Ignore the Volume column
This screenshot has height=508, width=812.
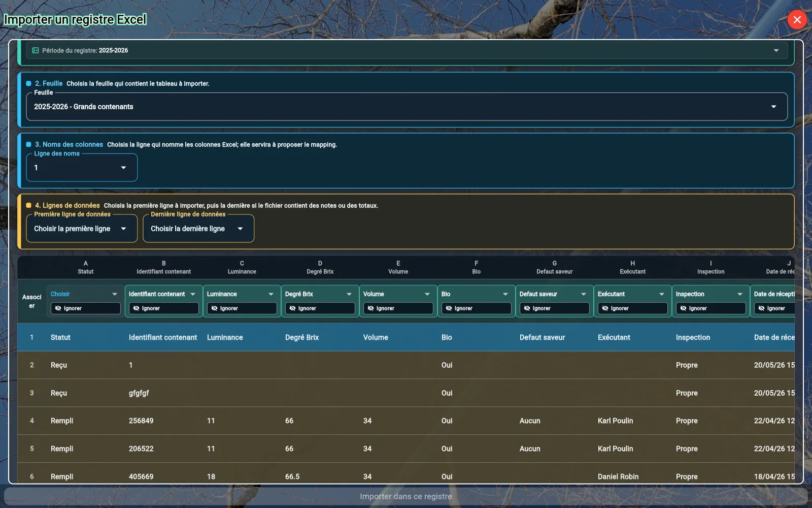pyautogui.click(x=398, y=308)
